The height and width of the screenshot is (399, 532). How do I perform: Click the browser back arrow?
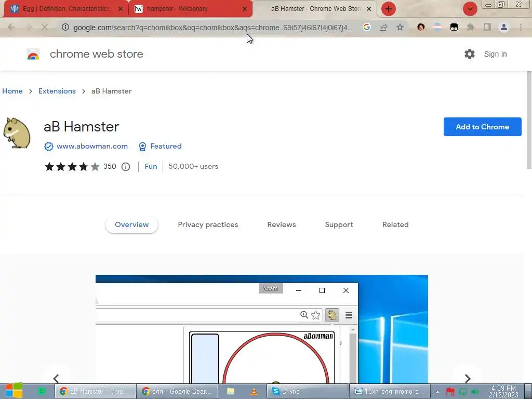[11, 27]
